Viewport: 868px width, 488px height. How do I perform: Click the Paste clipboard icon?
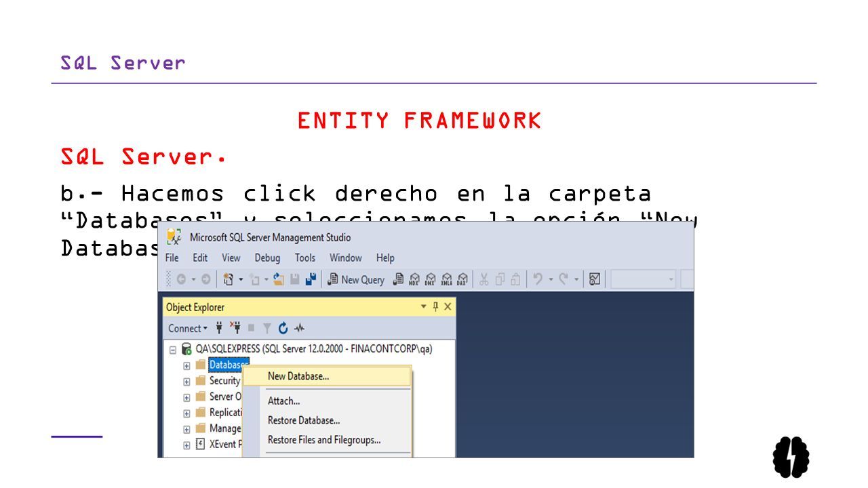pyautogui.click(x=516, y=279)
